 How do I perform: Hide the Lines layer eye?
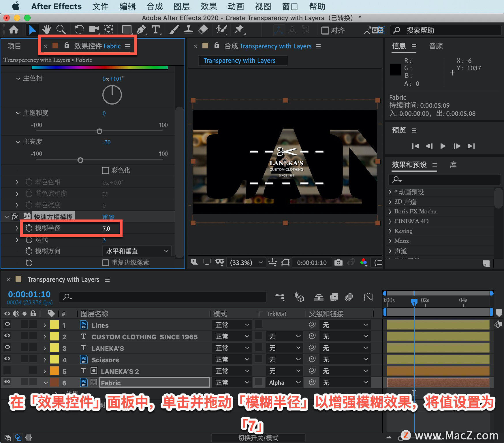7,324
